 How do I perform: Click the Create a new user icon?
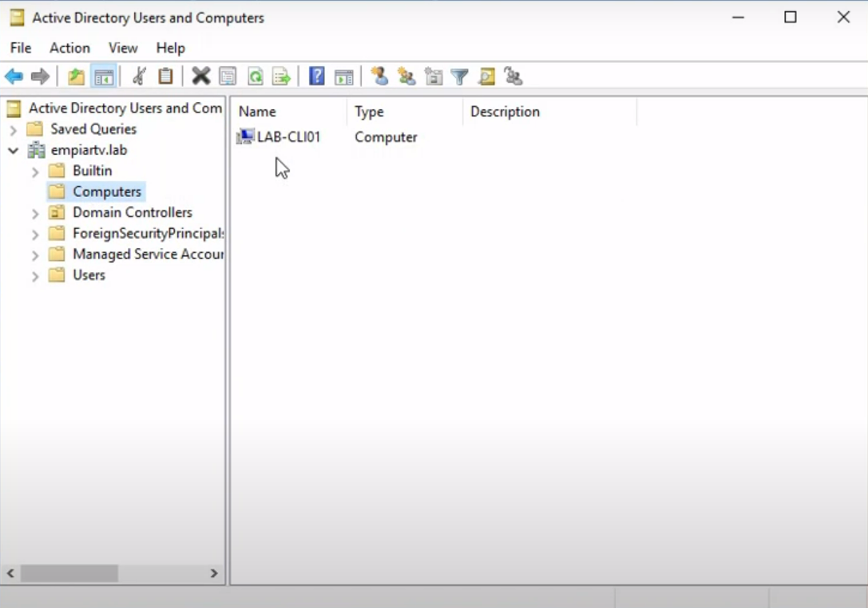tap(380, 76)
